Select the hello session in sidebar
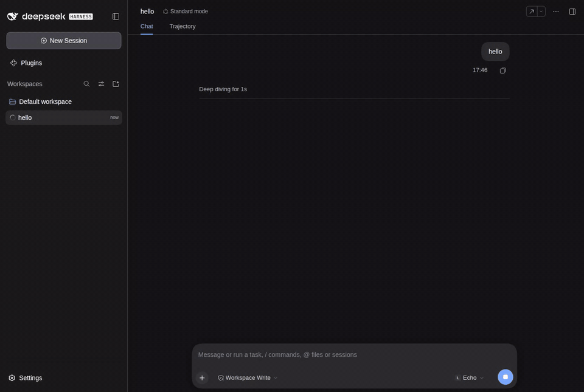Screen dimensions: 584x392 pos(64,117)
